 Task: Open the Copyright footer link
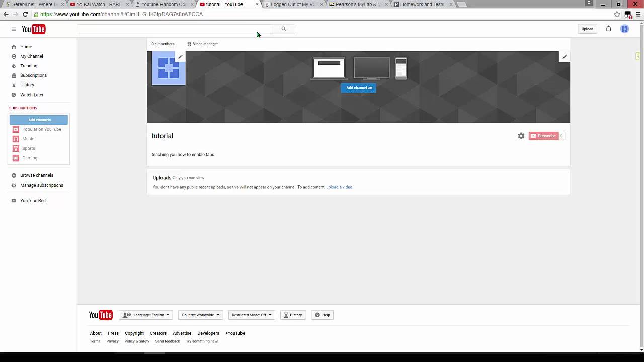[134, 333]
